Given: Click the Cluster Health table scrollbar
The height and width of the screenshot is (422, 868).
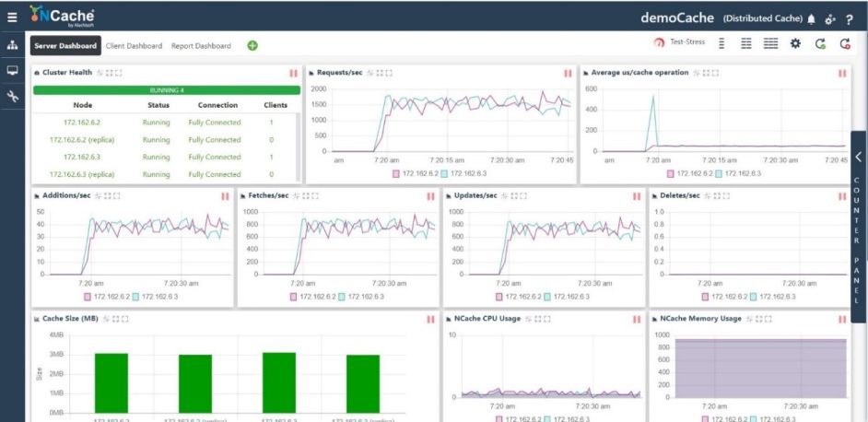Looking at the screenshot, I should tap(297, 147).
